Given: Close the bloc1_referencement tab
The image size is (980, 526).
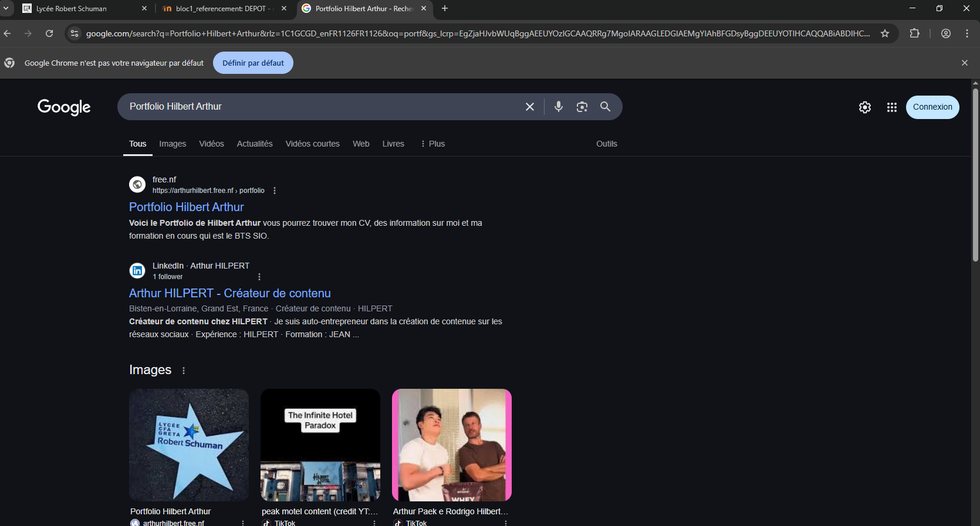Looking at the screenshot, I should pos(284,8).
